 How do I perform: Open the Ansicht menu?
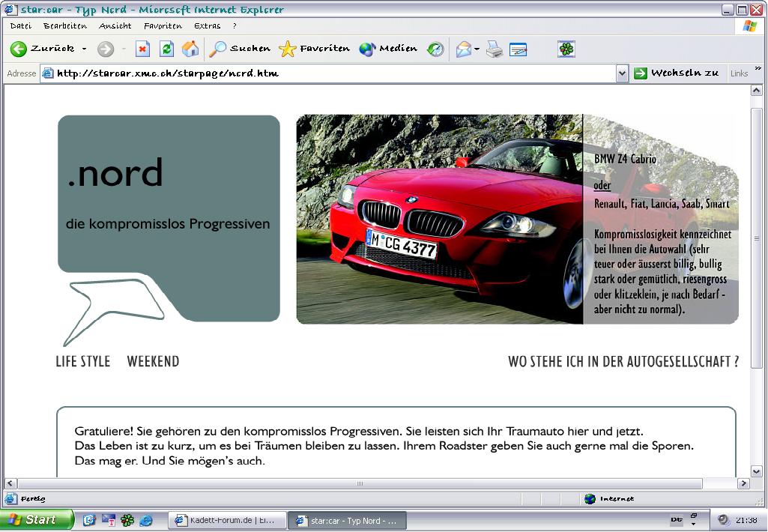115,26
